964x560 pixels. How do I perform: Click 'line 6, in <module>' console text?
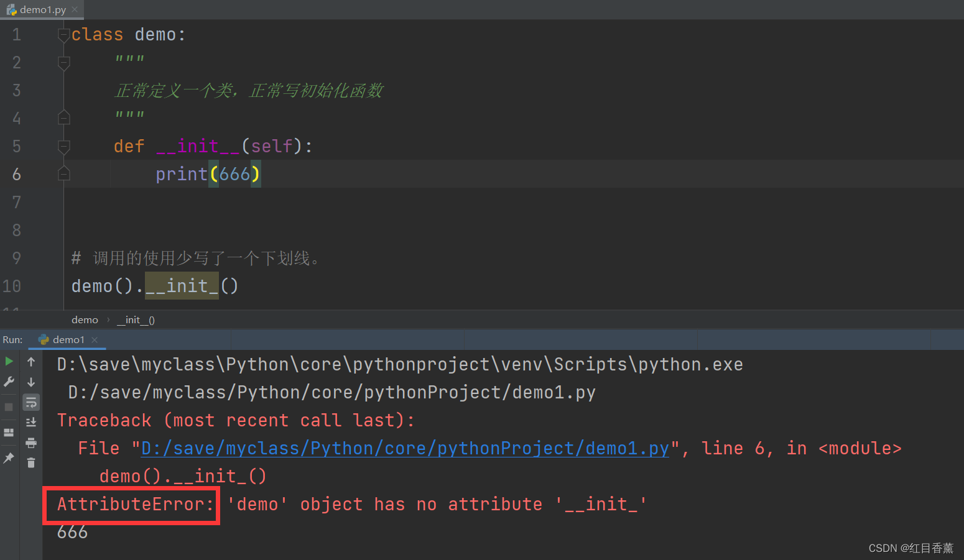pos(801,448)
